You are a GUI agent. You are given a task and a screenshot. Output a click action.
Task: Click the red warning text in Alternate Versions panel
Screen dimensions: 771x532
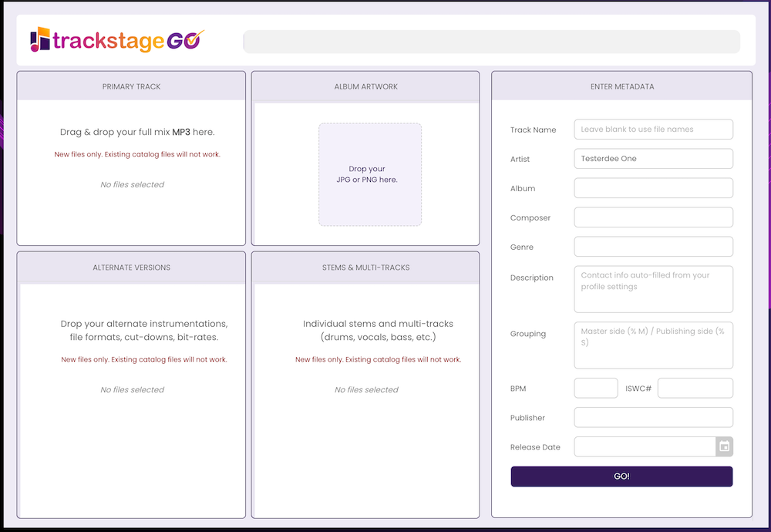pos(144,359)
